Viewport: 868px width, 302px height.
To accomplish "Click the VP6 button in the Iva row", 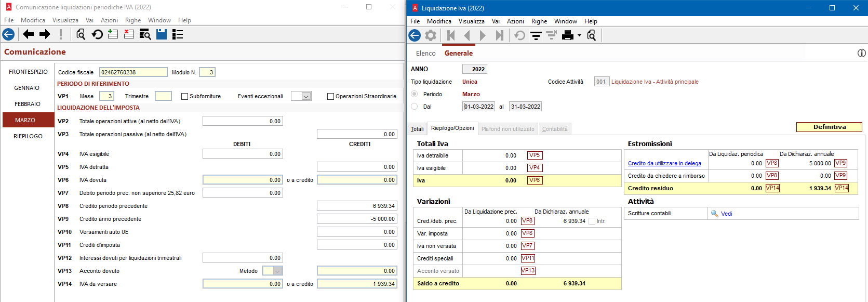I will point(534,180).
